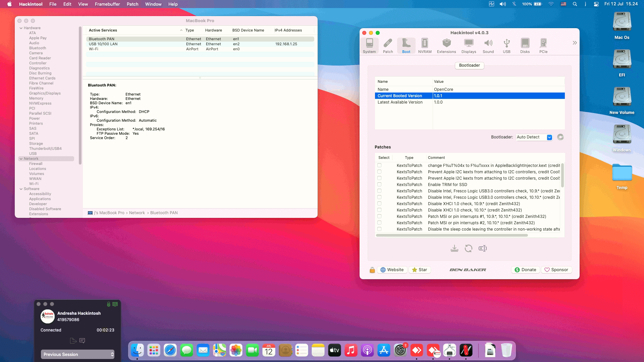
Task: Open Finder from the Dock
Action: point(137,351)
